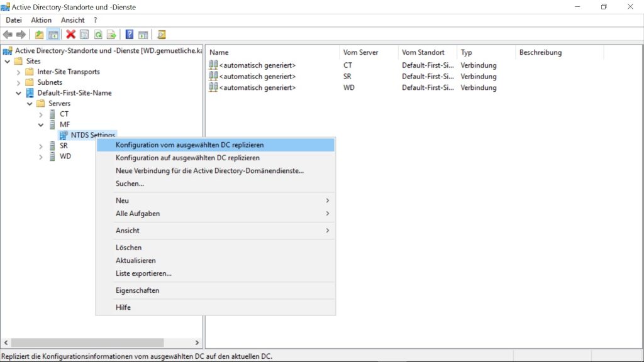Collapse the Default-First-Site-Name node

18,93
